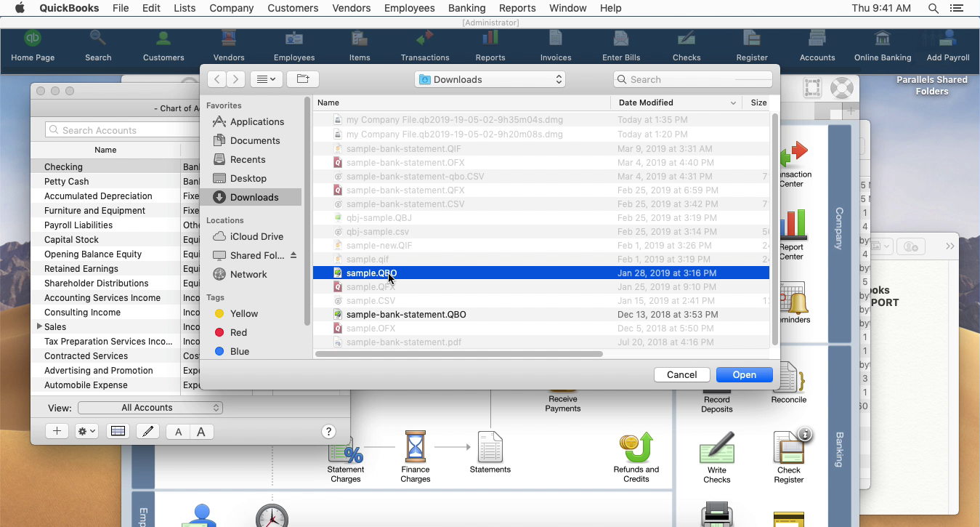Open the Company menu
The width and height of the screenshot is (980, 527).
(231, 8)
